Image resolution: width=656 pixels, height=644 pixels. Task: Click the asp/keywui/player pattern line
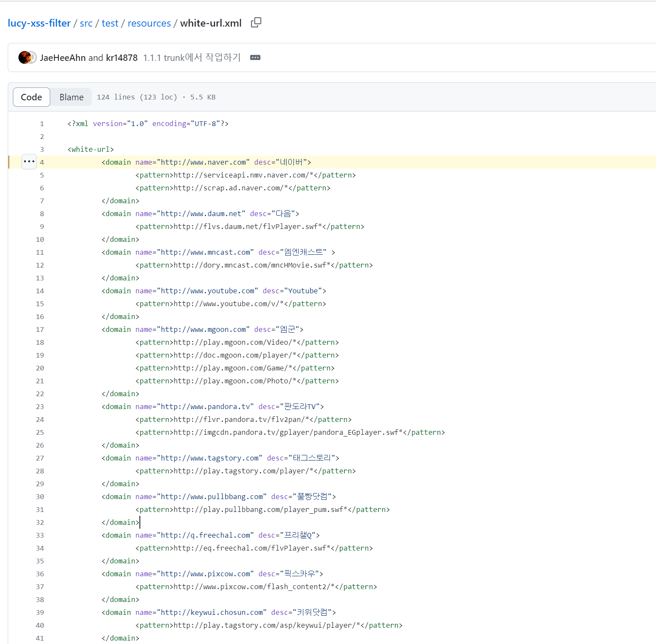pos(269,625)
